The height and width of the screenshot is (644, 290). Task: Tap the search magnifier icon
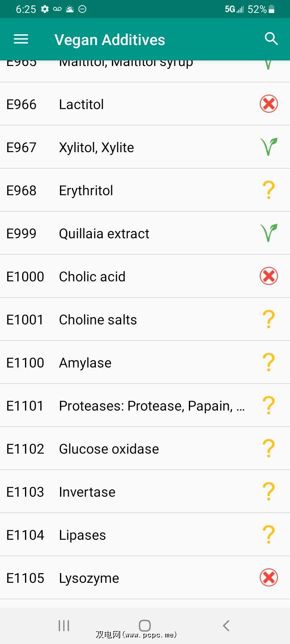click(x=271, y=39)
